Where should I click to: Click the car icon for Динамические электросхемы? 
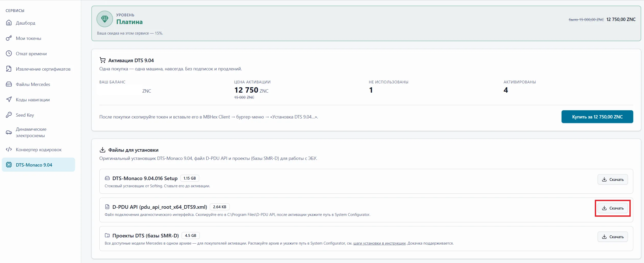point(9,132)
